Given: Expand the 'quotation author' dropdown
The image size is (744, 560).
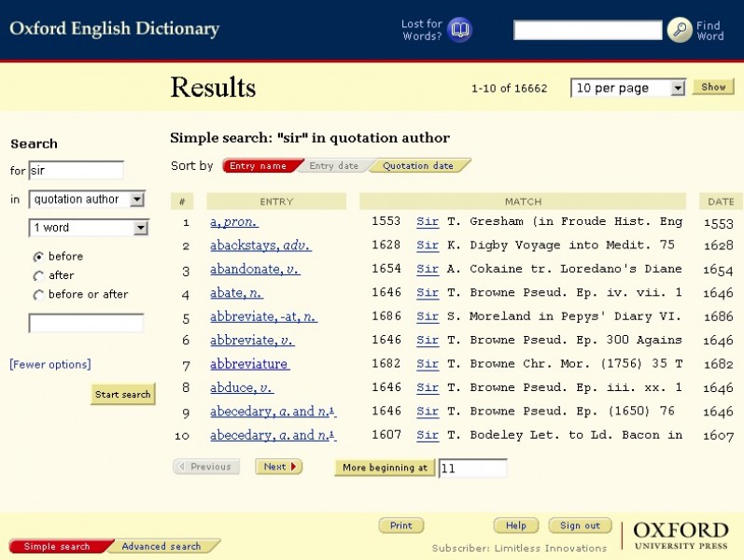Looking at the screenshot, I should click(87, 199).
